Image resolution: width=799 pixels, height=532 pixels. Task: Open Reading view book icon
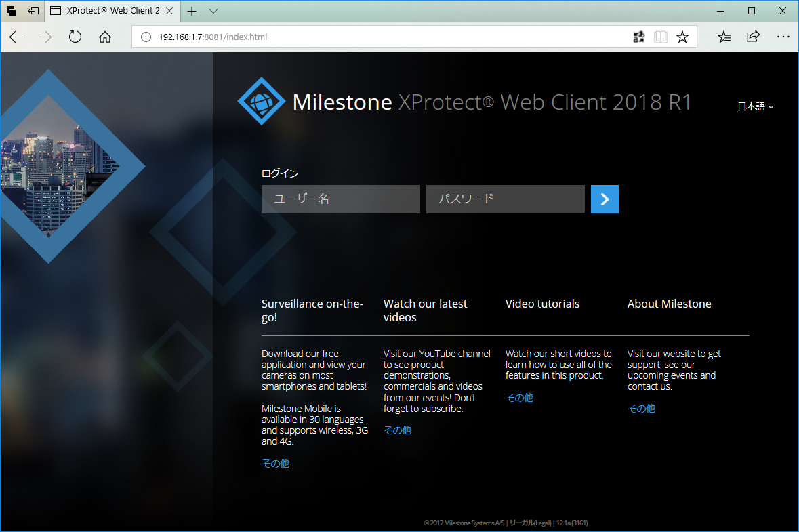pos(660,37)
